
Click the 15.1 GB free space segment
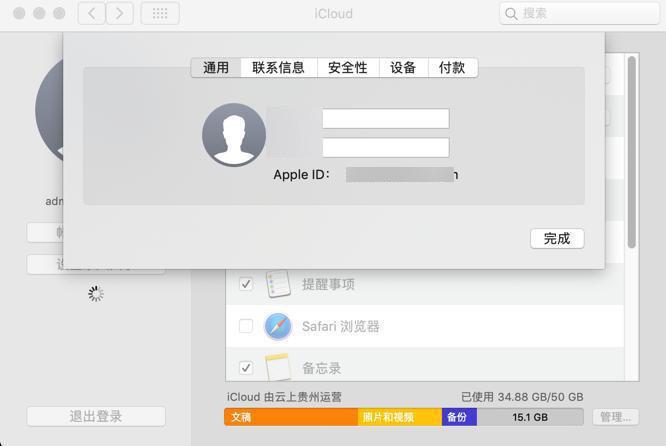[x=530, y=417]
